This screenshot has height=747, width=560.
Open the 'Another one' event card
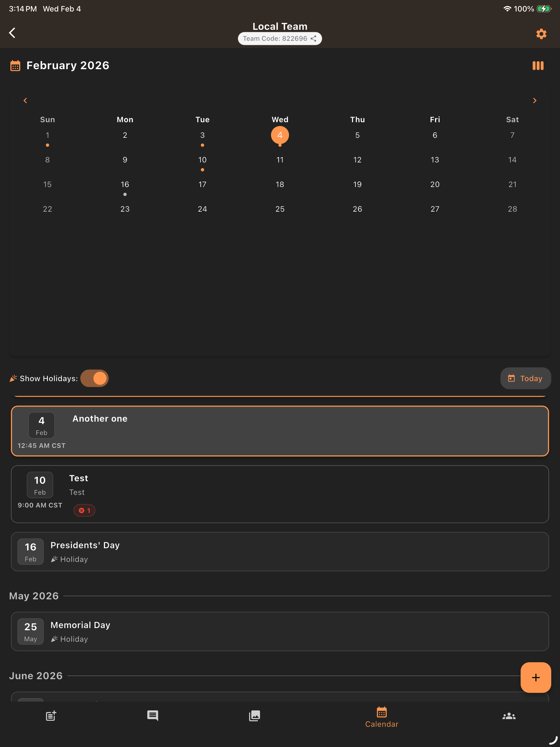pyautogui.click(x=280, y=431)
